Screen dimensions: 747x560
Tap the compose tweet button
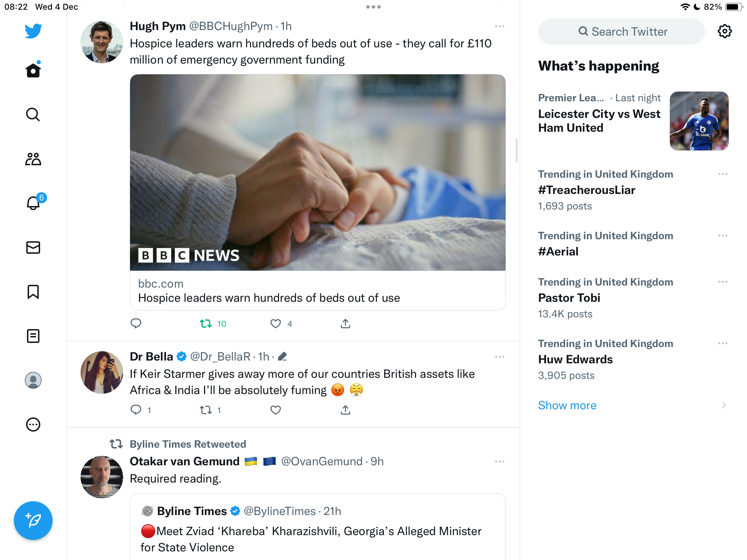tap(33, 521)
